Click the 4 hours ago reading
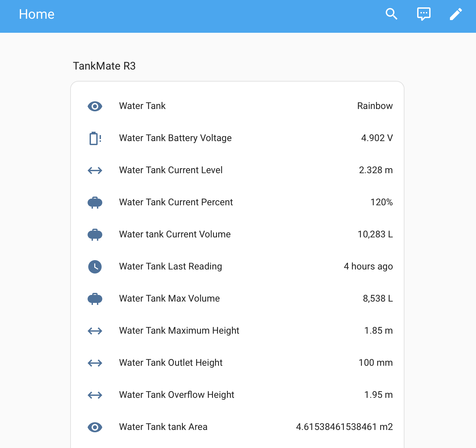Screen dimensions: 476x448 pyautogui.click(x=368, y=266)
